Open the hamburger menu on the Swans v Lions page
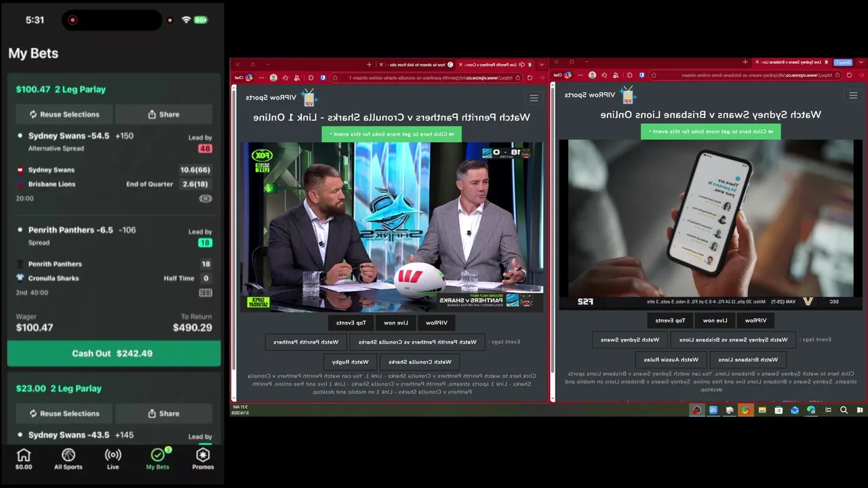Screen dimensions: 868x488 (x=853, y=96)
